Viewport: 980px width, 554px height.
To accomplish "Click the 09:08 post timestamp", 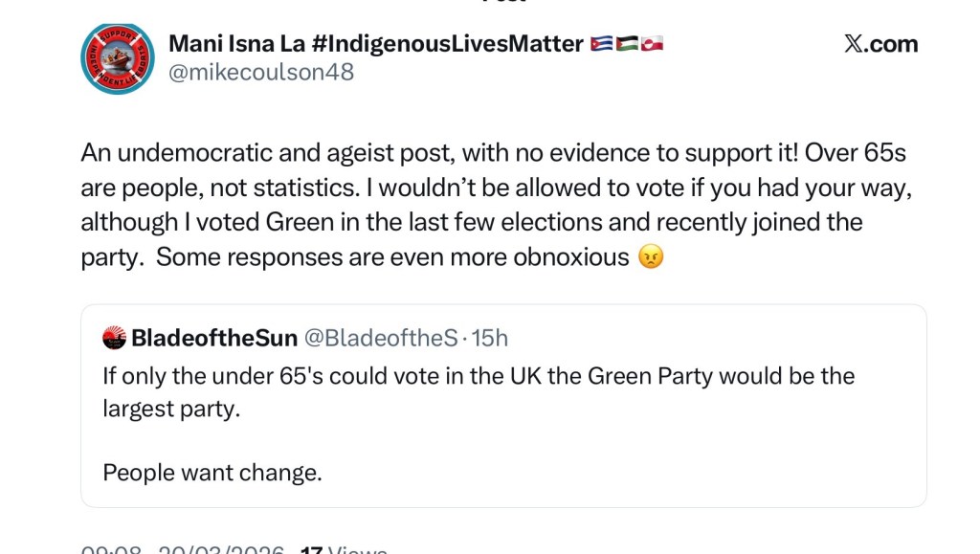I will [x=112, y=550].
